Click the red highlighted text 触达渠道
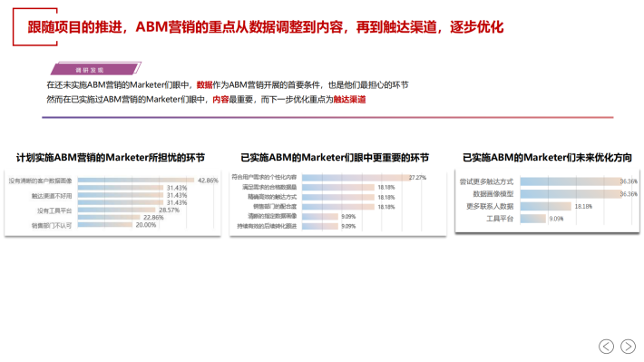Viewport: 644px width, 362px height. pos(349,100)
